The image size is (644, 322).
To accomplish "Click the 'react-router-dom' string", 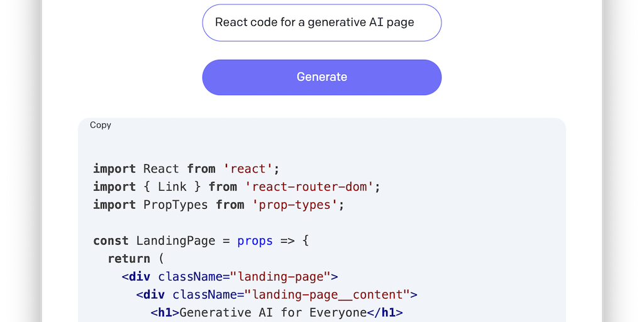I will (x=310, y=187).
